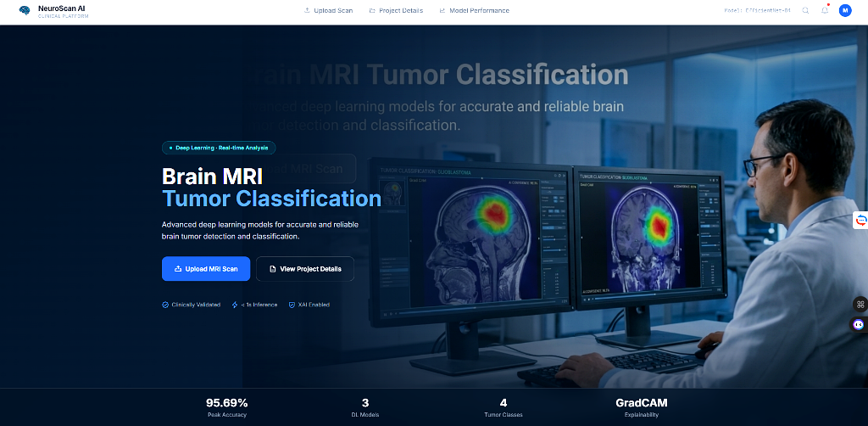Click the XAI Enabled label text
Screen dimensions: 868x426
pos(314,305)
